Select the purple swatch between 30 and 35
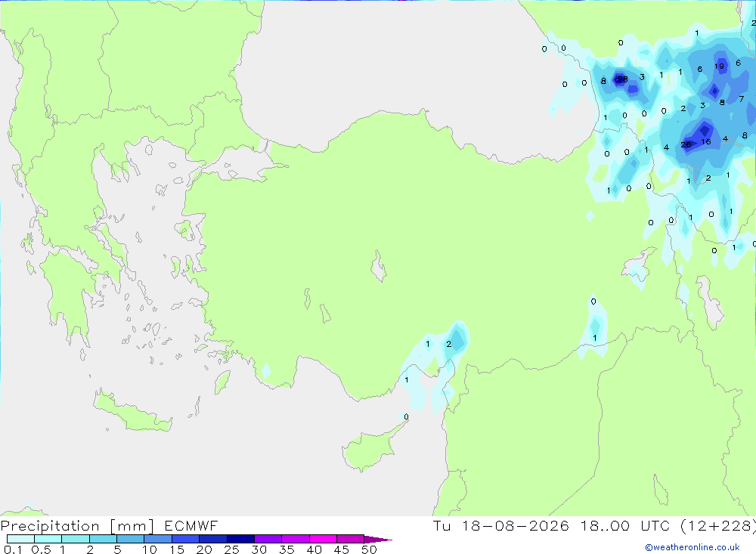The width and height of the screenshot is (756, 554). pos(268,539)
